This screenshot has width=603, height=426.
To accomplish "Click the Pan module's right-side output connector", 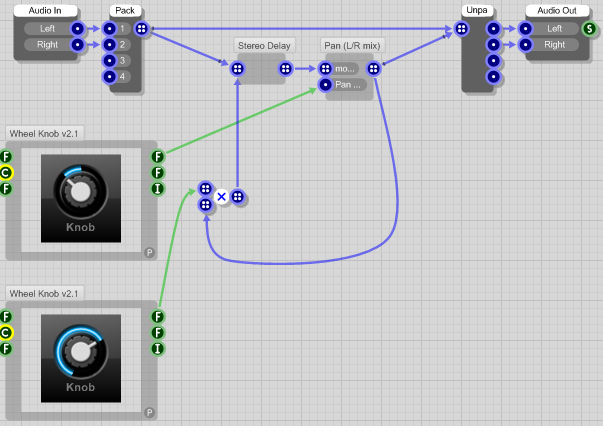I will (373, 69).
